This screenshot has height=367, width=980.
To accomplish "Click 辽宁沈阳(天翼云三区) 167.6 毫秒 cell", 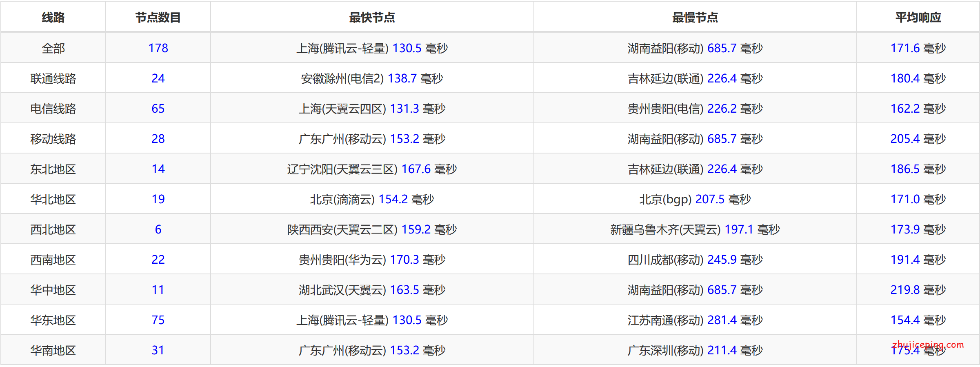I will pyautogui.click(x=372, y=169).
